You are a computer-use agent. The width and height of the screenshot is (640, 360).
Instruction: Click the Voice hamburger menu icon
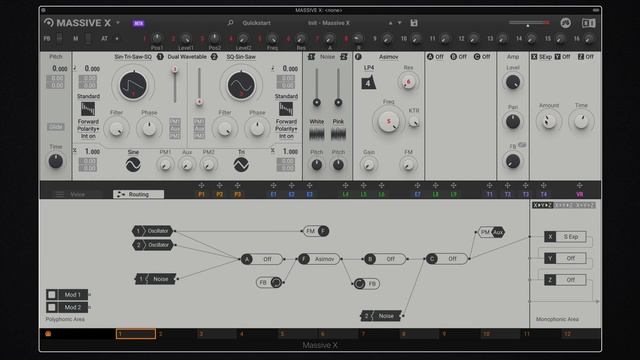pyautogui.click(x=60, y=194)
